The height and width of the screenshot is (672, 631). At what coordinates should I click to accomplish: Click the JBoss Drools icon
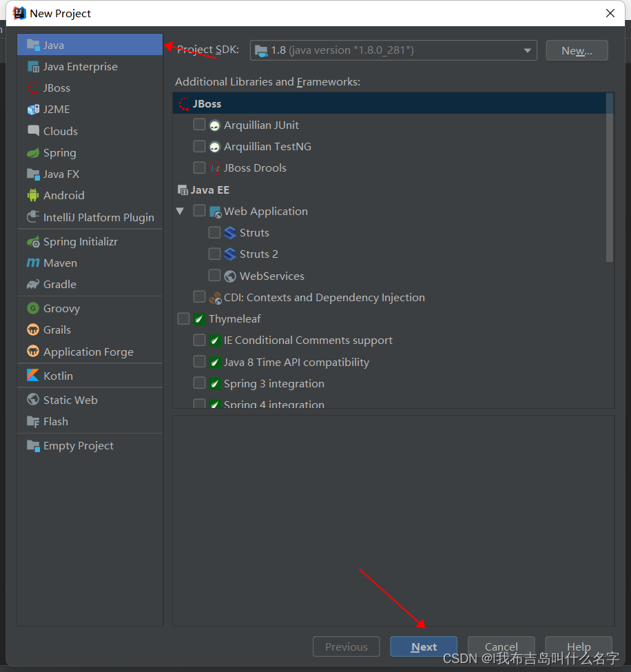click(x=215, y=168)
